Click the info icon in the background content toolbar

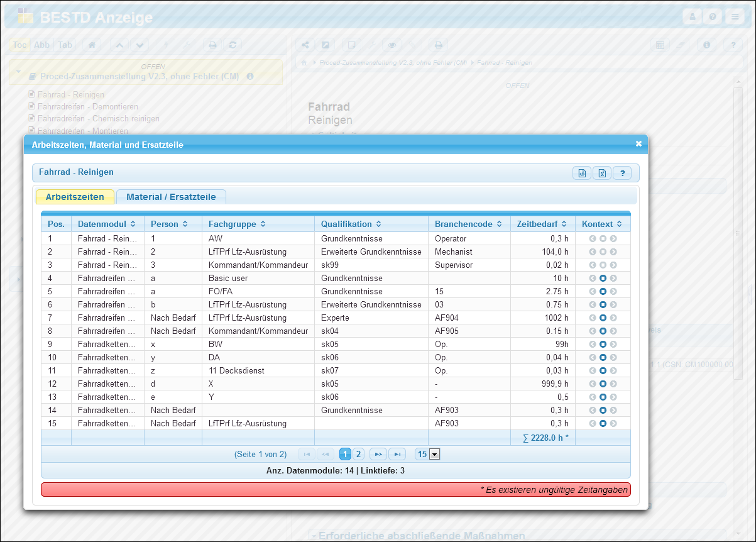click(x=707, y=45)
